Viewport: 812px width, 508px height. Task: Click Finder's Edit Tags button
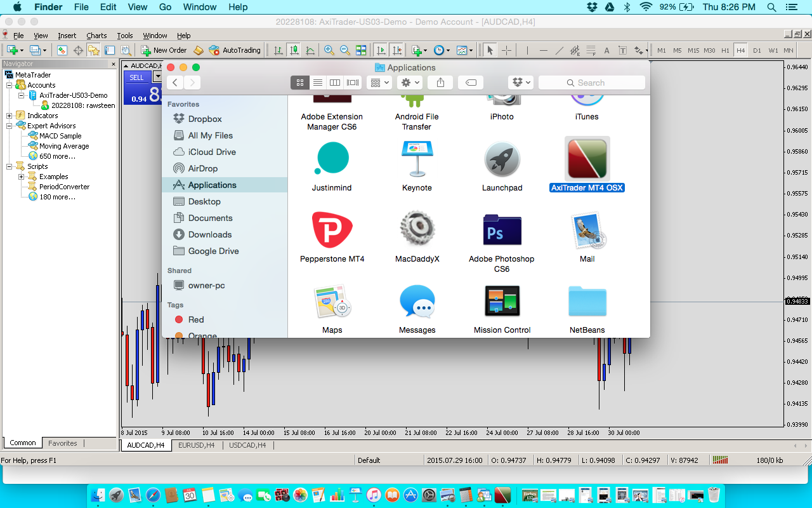(x=471, y=83)
